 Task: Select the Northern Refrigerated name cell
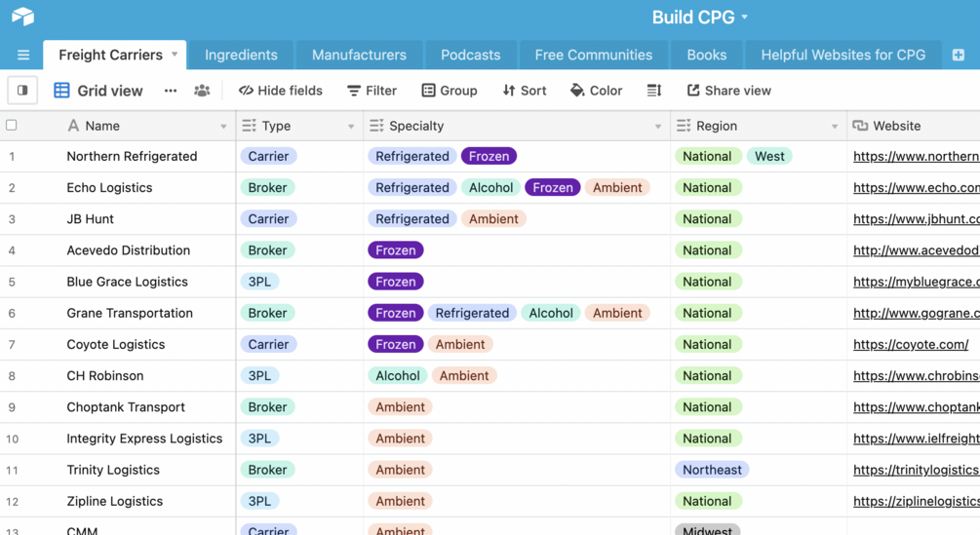[132, 157]
